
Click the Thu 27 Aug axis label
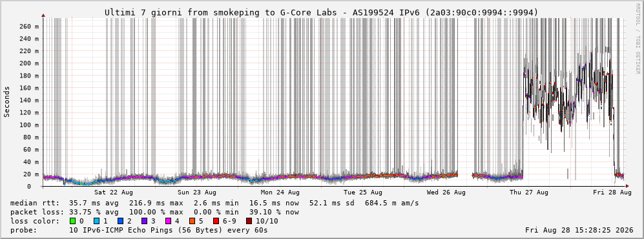(x=529, y=192)
